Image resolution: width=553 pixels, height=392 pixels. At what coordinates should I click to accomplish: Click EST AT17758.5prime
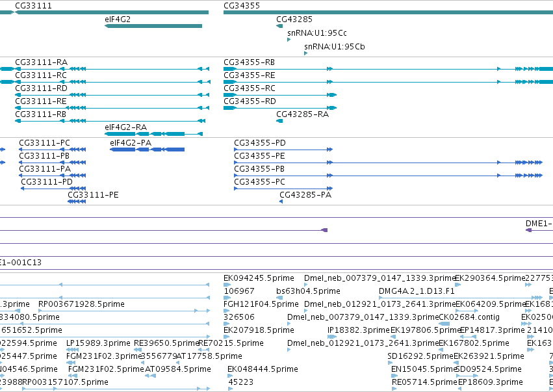tap(209, 356)
